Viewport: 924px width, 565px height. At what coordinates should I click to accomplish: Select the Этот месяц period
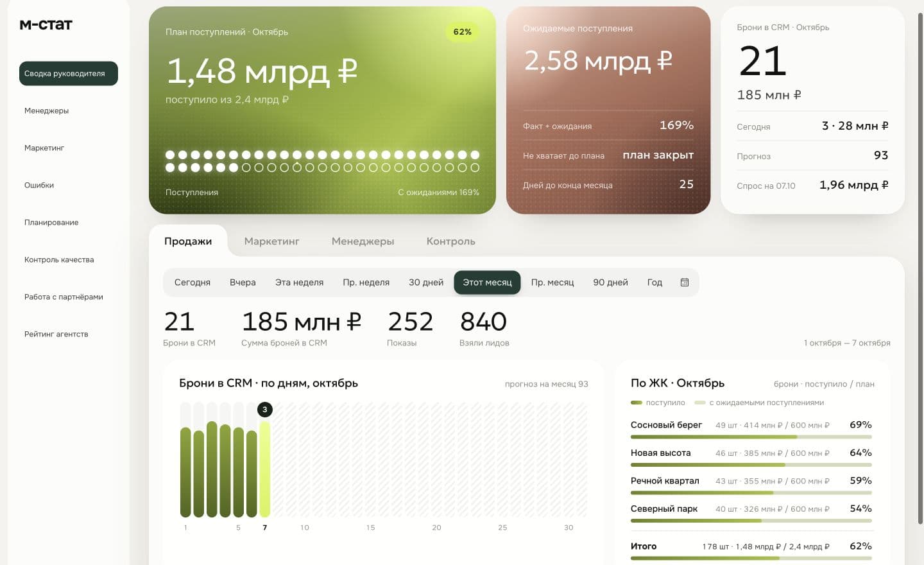click(x=488, y=282)
